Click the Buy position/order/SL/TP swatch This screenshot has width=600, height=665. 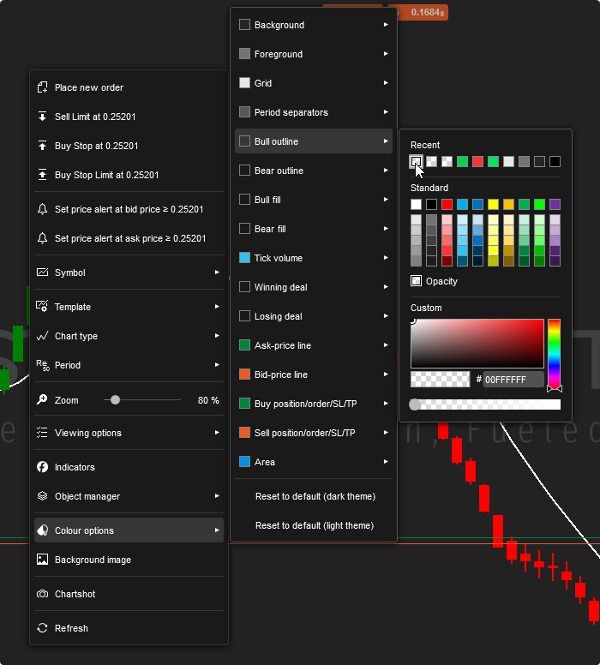point(245,403)
